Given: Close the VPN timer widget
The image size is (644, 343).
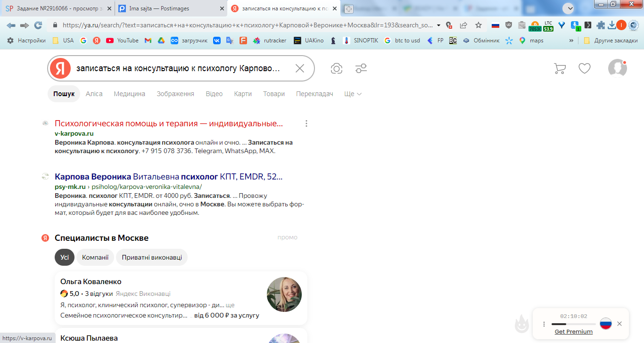Looking at the screenshot, I should 619,324.
